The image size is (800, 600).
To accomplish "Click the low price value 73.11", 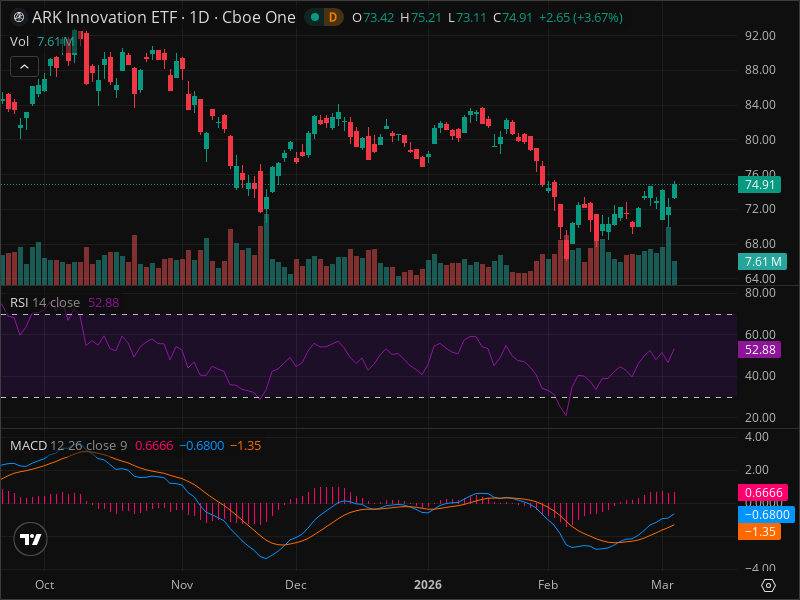I will pyautogui.click(x=471, y=18).
